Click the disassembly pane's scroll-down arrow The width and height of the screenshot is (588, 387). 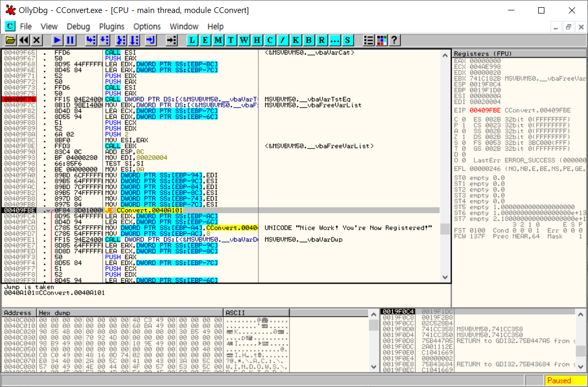pos(445,277)
